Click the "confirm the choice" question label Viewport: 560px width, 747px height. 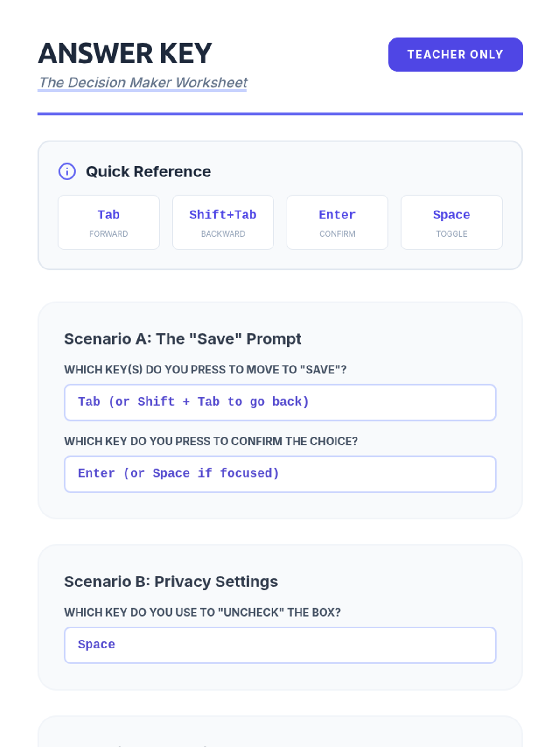tap(211, 441)
